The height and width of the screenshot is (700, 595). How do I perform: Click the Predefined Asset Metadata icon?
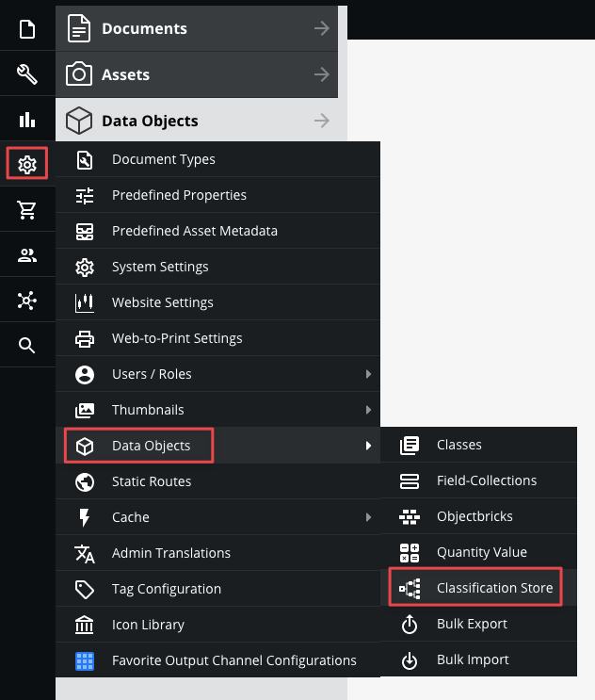(x=85, y=231)
